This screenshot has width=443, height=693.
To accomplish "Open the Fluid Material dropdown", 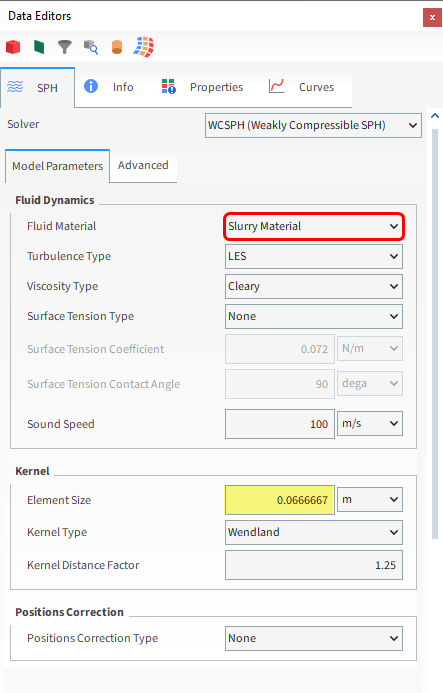I will (314, 226).
